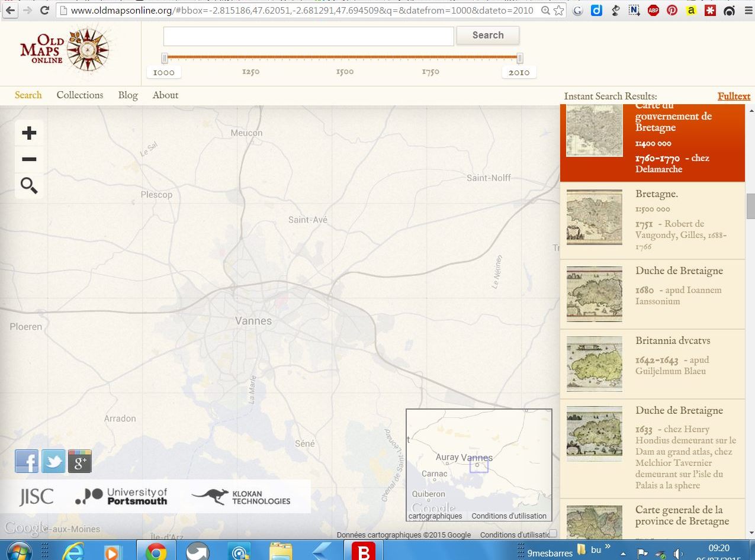Image resolution: width=755 pixels, height=560 pixels.
Task: Share on Google Plus icon
Action: click(x=80, y=461)
